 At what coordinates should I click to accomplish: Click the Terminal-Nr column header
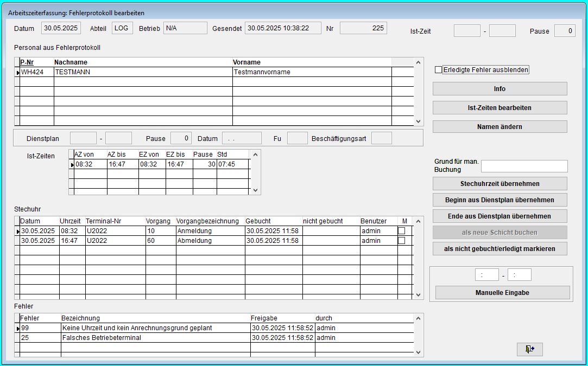coord(116,221)
